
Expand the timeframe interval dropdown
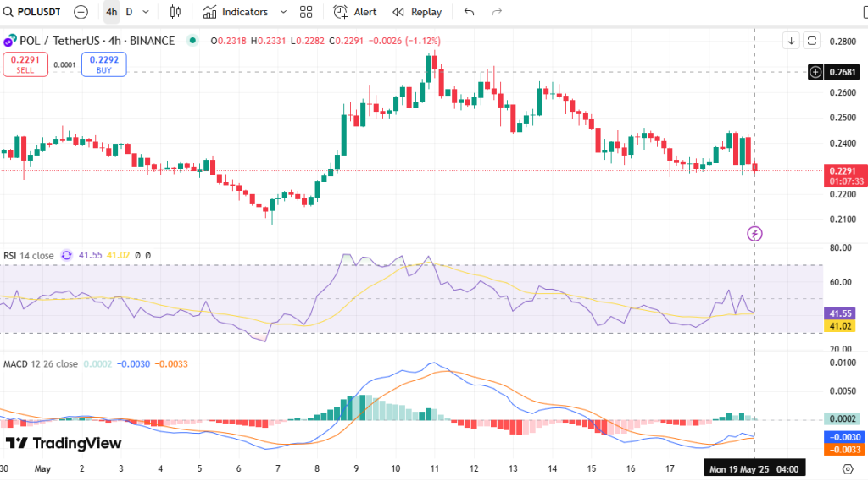coord(146,12)
